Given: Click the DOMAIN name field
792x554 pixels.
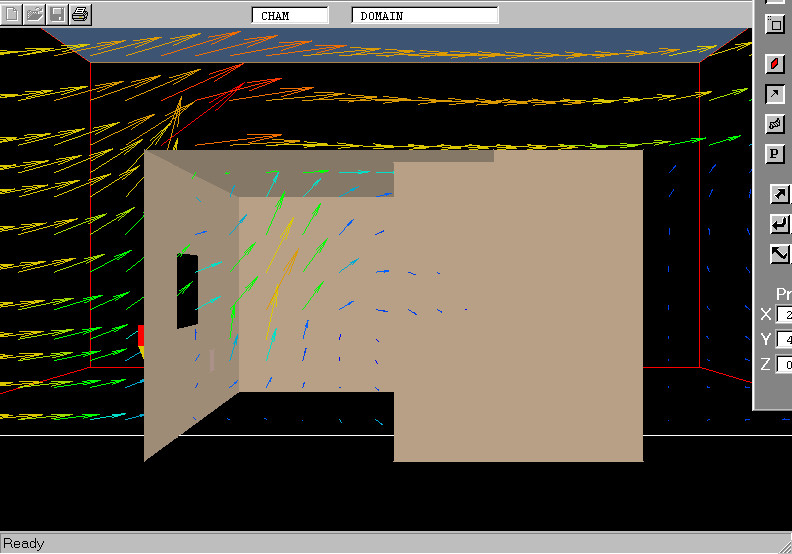Looking at the screenshot, I should (425, 15).
